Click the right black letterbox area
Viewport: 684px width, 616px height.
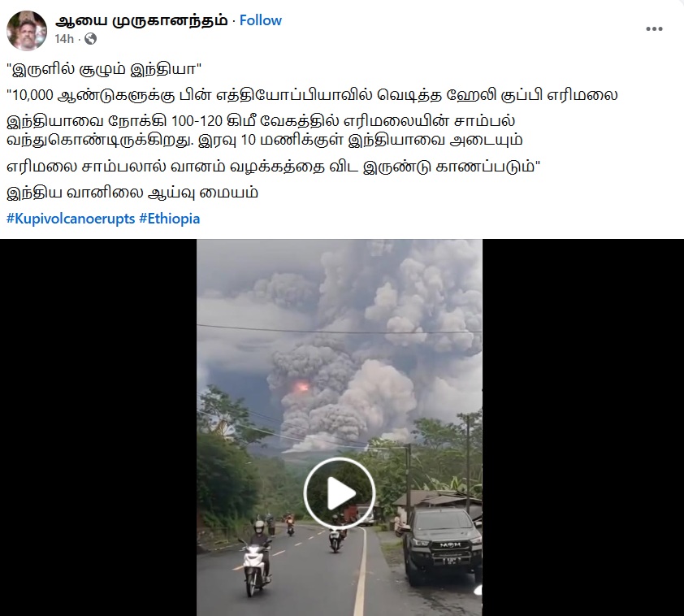(x=583, y=427)
